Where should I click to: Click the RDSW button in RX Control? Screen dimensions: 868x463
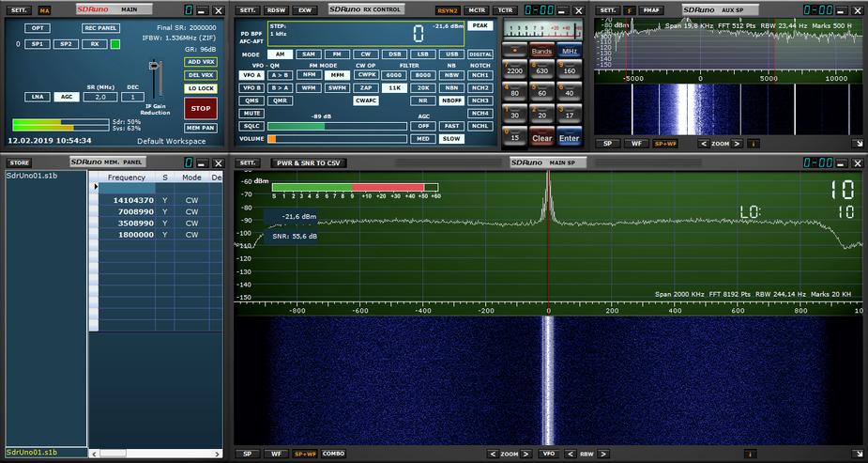[275, 10]
